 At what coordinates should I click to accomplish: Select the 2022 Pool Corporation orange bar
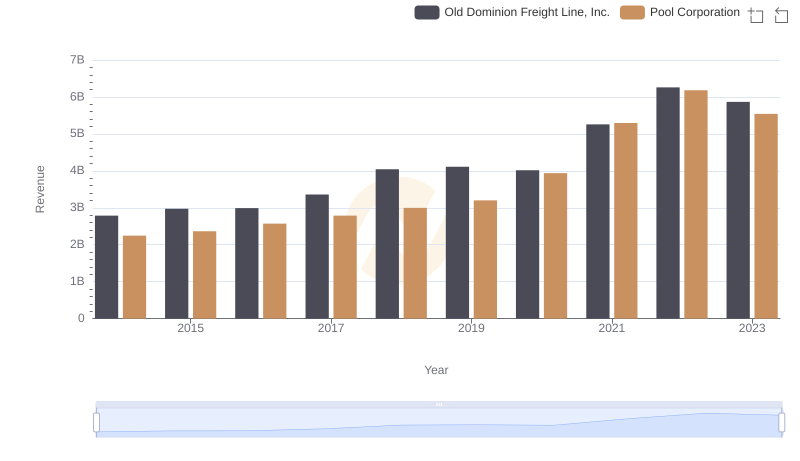click(696, 204)
